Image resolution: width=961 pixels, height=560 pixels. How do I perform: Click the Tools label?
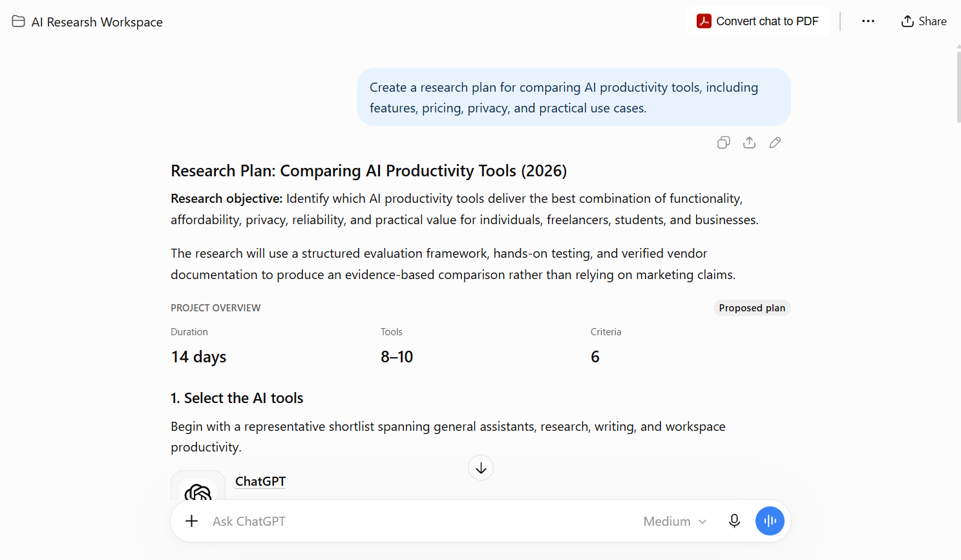click(x=392, y=332)
